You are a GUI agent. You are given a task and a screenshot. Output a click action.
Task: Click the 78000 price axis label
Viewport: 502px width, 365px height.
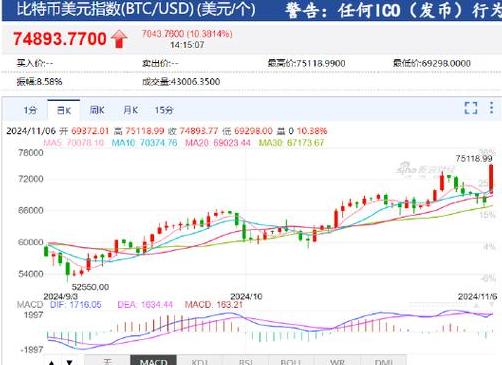pyautogui.click(x=30, y=153)
